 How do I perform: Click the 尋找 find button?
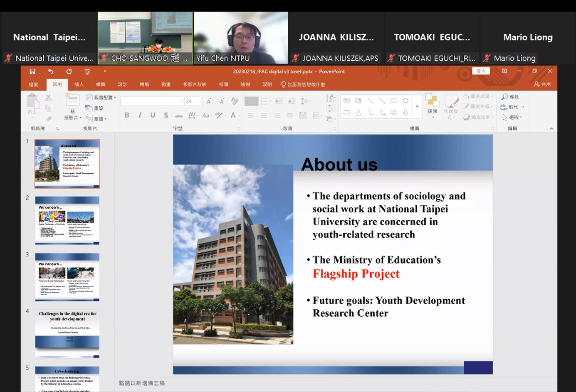(510, 97)
